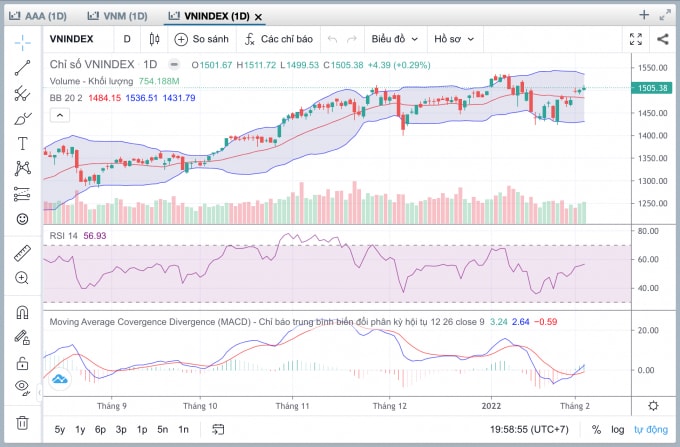Share the chart
Viewport: 680px width, 447px height.
tap(663, 39)
